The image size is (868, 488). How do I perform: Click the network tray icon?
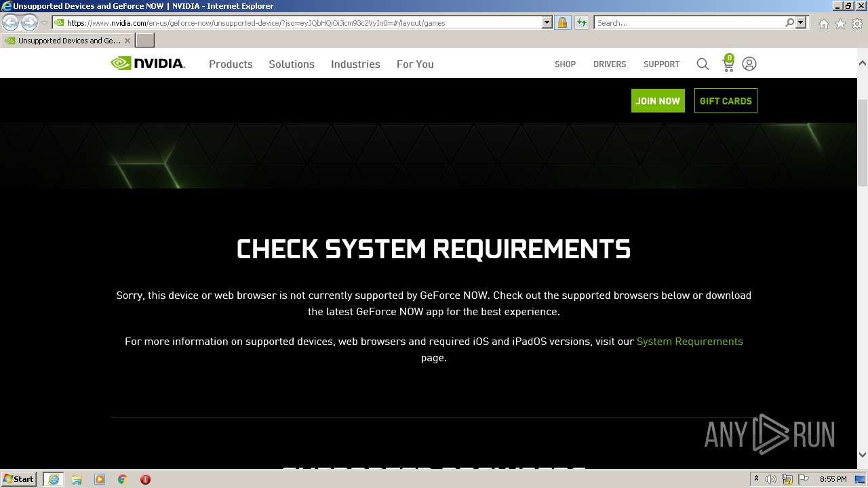tap(787, 479)
